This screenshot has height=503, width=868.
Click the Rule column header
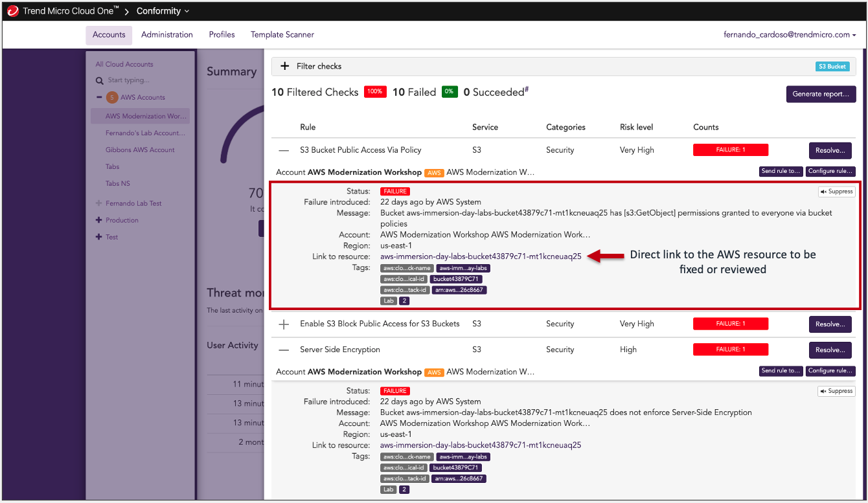[308, 128]
